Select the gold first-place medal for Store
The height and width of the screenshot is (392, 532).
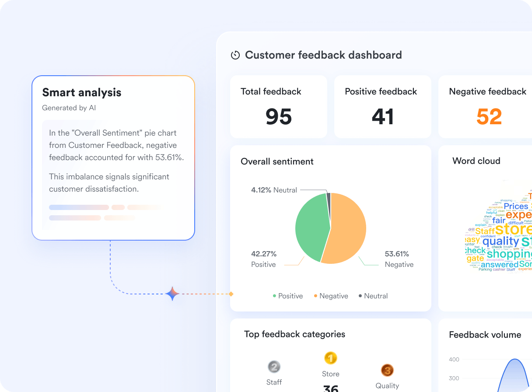point(330,359)
